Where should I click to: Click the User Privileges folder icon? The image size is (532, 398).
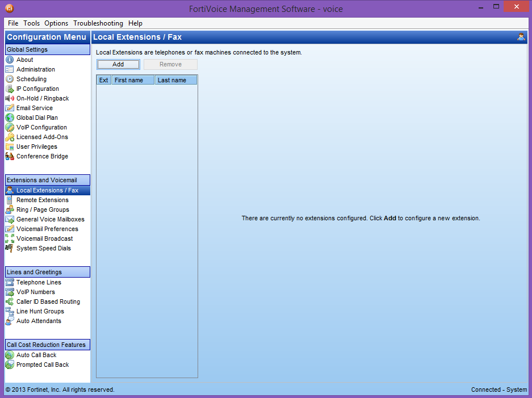pyautogui.click(x=10, y=146)
